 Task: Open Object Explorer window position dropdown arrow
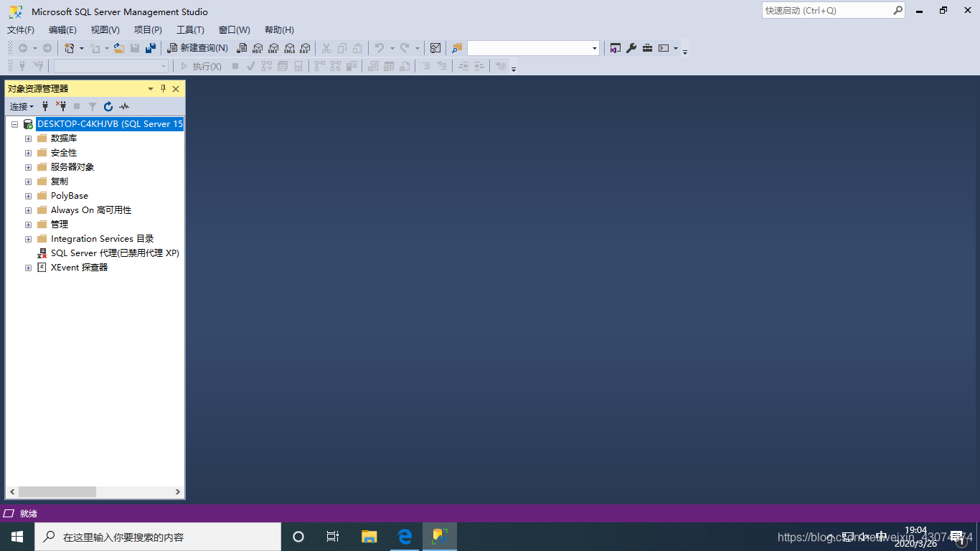(x=151, y=89)
